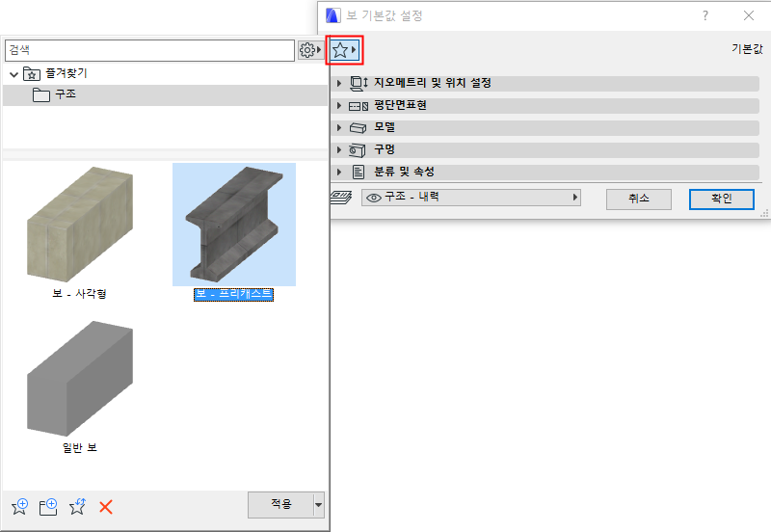Click the 확인 confirm button
Image resolution: width=771 pixels, height=532 pixels.
tap(721, 199)
